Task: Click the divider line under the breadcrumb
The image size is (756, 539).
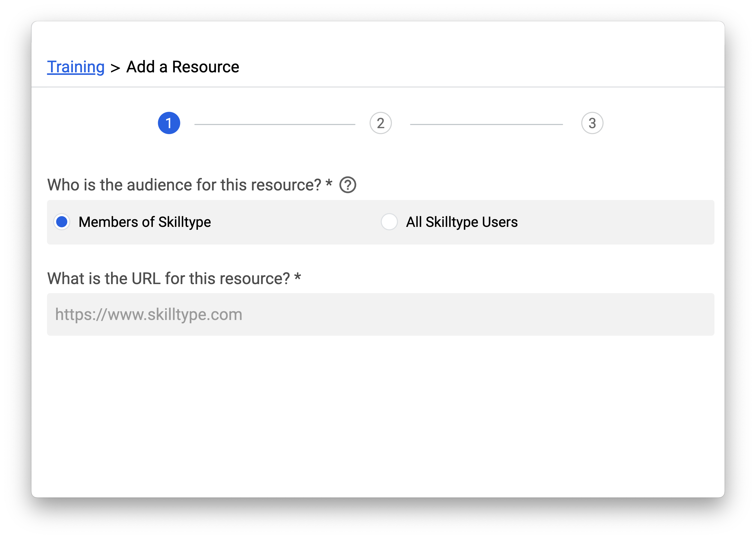Action: (x=378, y=87)
